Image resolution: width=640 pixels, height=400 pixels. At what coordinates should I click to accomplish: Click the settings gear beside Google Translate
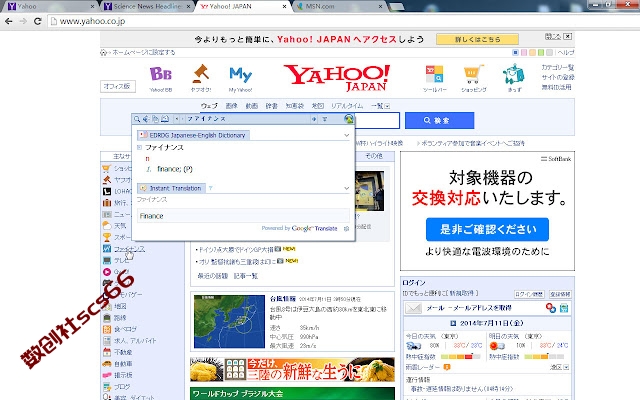pyautogui.click(x=346, y=229)
